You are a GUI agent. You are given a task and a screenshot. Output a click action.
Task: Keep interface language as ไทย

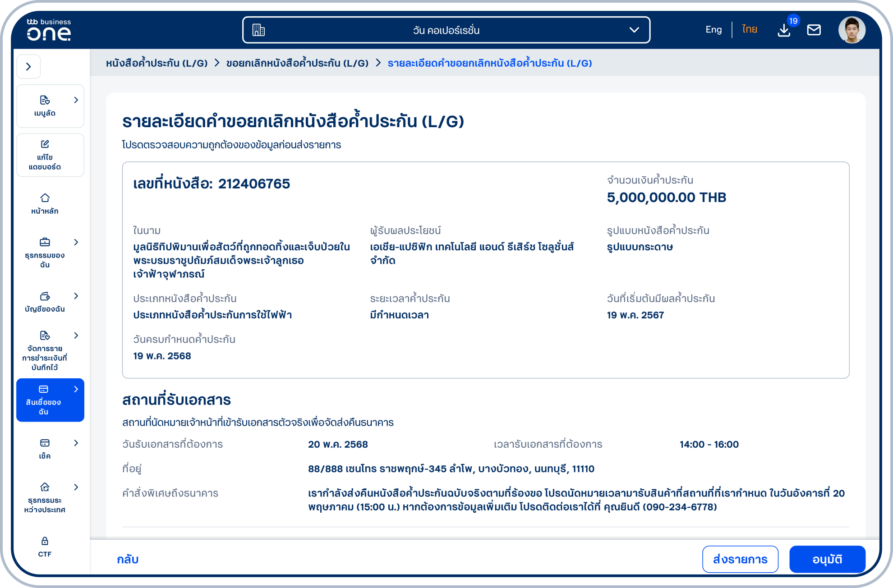pyautogui.click(x=749, y=29)
